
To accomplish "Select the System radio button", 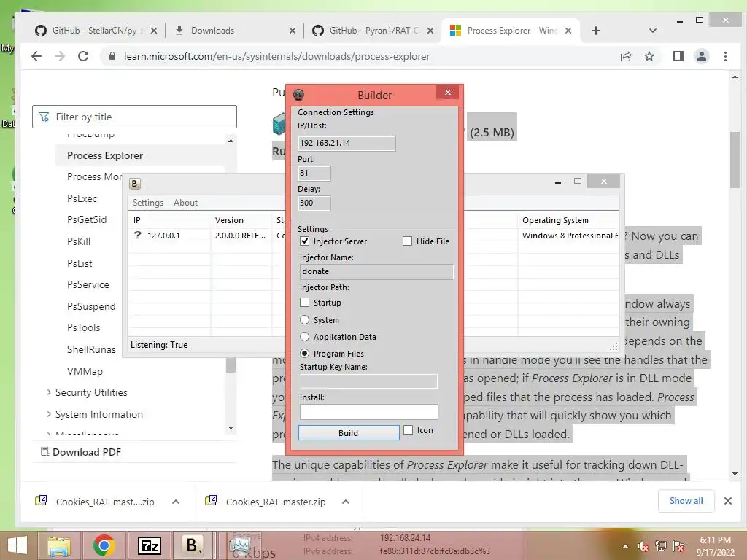I will [304, 319].
